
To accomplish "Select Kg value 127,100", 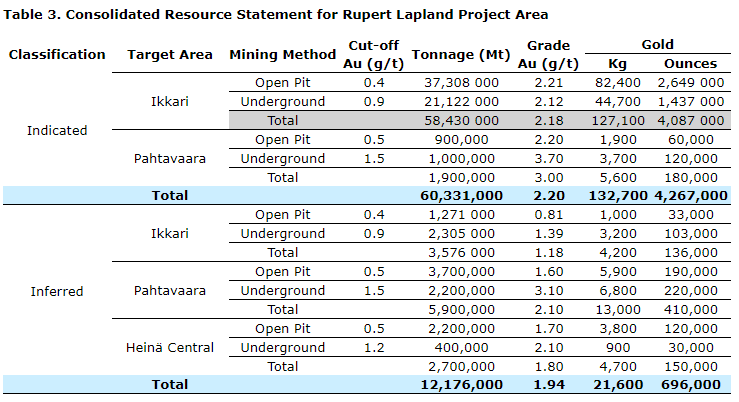I will point(618,121).
